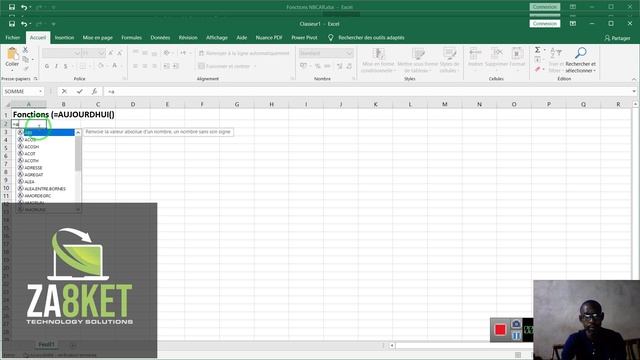Select column D header
Screen dimensions: 640x360
pyautogui.click(x=133, y=104)
